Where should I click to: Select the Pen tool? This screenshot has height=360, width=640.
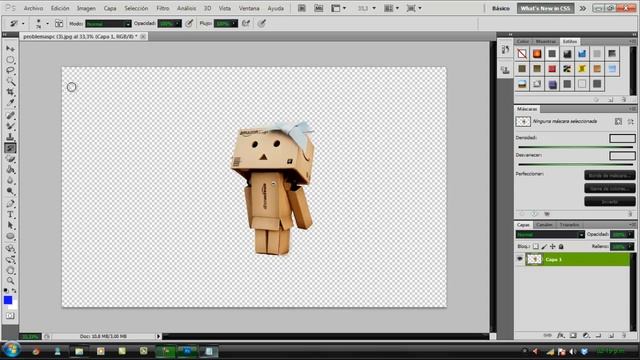tap(10, 204)
